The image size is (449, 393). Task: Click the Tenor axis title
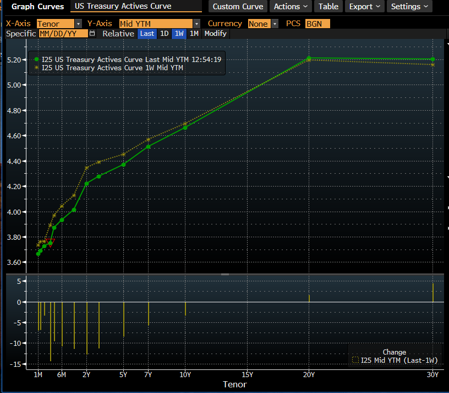coord(235,384)
